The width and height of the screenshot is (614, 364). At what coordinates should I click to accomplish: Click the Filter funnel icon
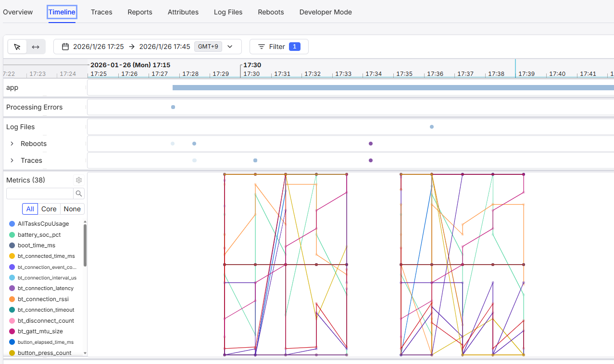pyautogui.click(x=262, y=47)
